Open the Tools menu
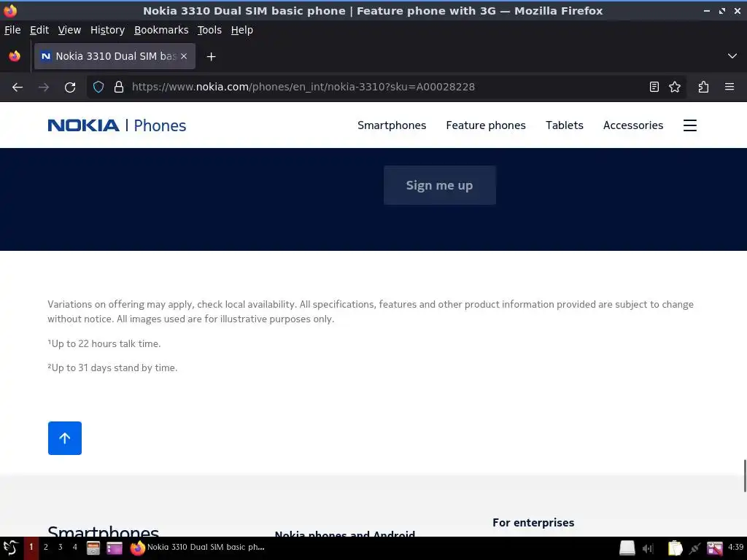The image size is (747, 560). [209, 30]
